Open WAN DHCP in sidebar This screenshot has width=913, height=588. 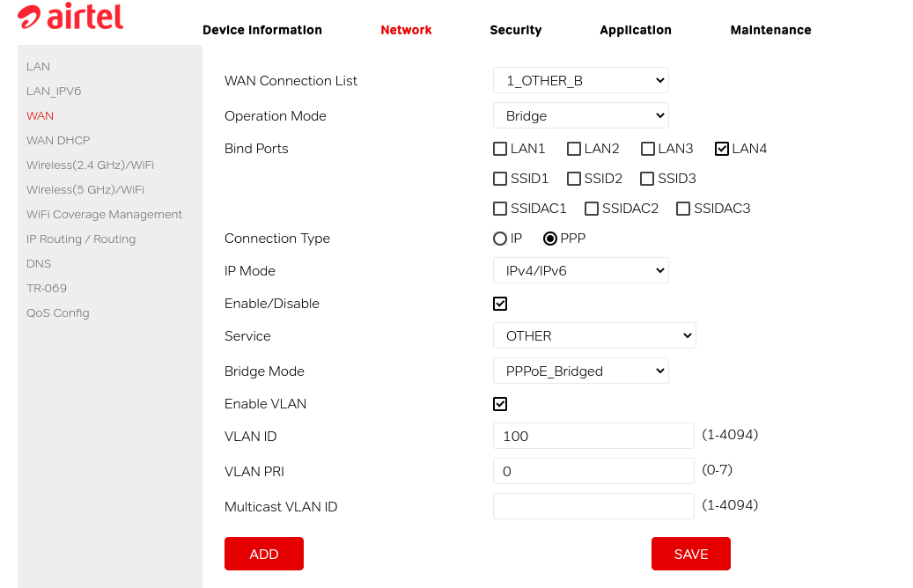tap(58, 140)
